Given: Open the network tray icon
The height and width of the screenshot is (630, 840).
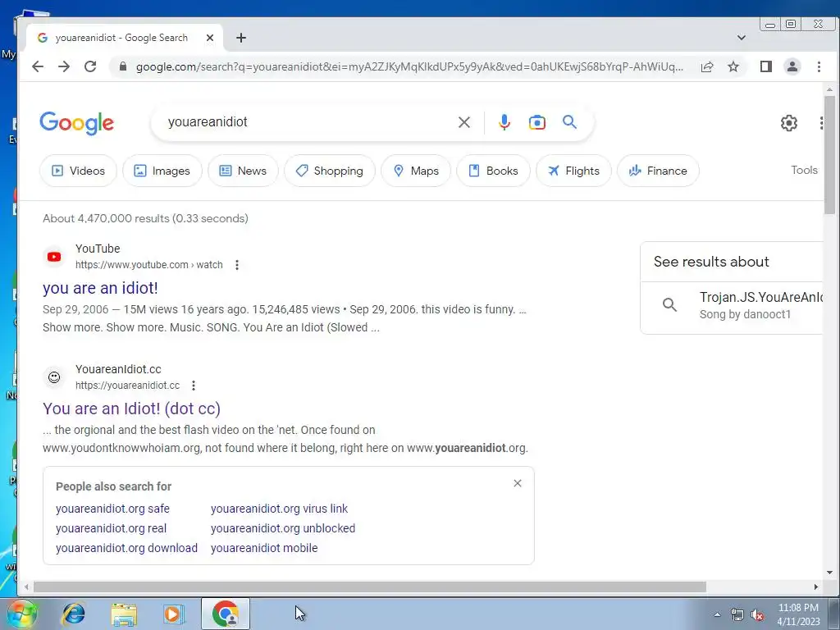Looking at the screenshot, I should (x=737, y=615).
